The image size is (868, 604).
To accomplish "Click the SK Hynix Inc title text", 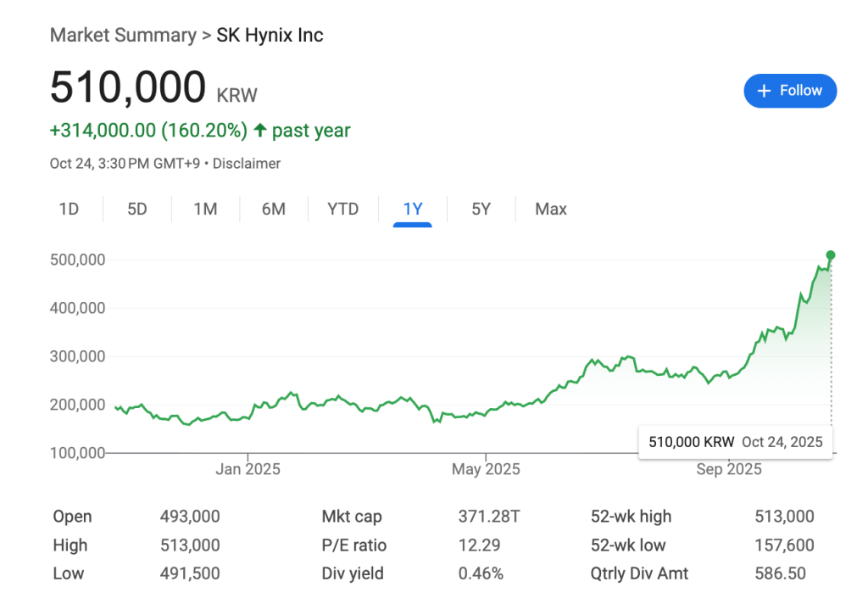I will click(x=270, y=35).
